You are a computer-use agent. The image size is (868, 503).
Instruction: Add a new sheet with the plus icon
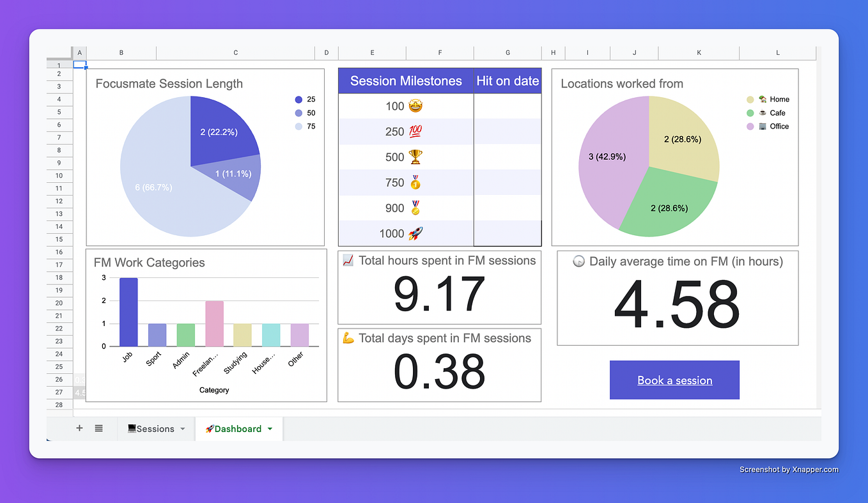pos(78,428)
